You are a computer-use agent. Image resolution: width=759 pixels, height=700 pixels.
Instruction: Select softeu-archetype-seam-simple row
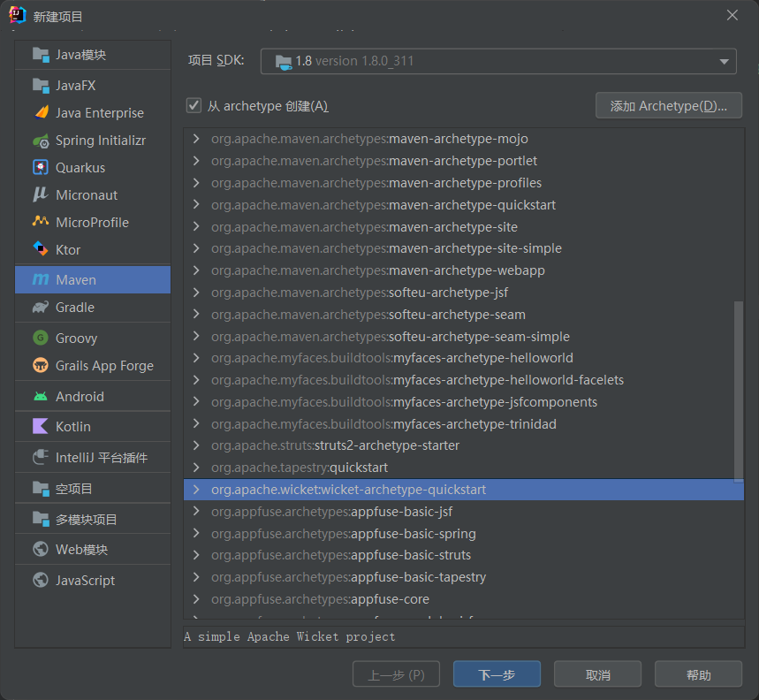tap(464, 337)
